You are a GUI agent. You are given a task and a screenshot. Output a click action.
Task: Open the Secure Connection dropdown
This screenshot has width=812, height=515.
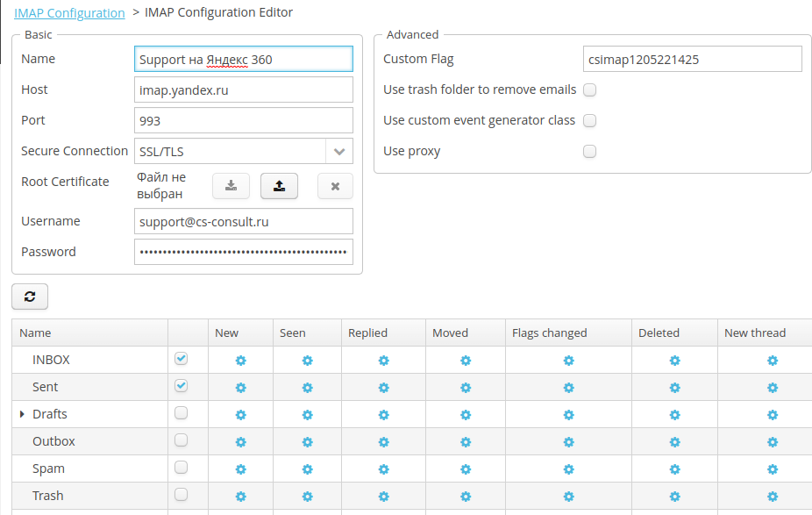[x=339, y=151]
